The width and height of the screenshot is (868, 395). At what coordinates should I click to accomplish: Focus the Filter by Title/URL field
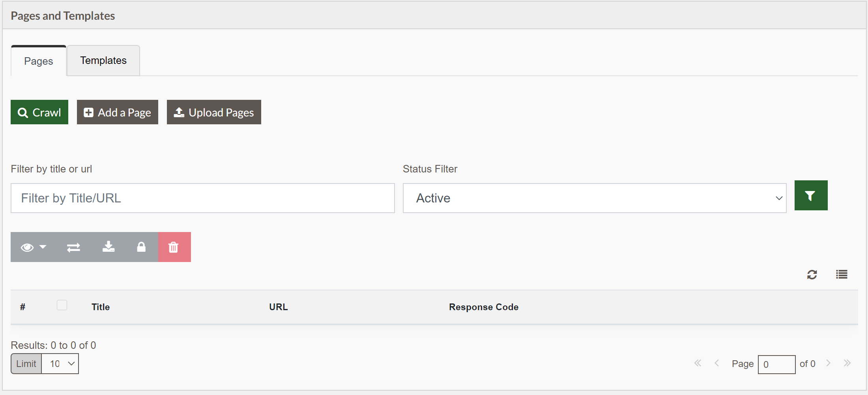(x=203, y=198)
